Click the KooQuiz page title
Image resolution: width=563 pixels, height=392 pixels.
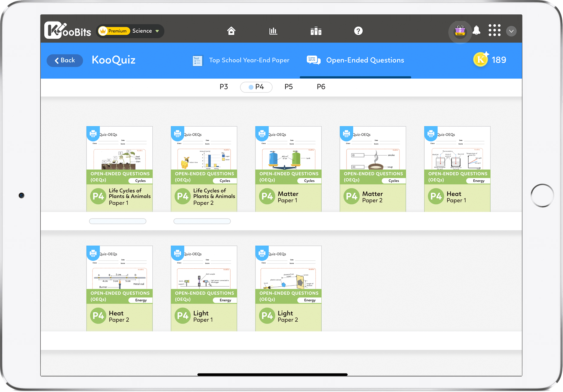point(113,60)
